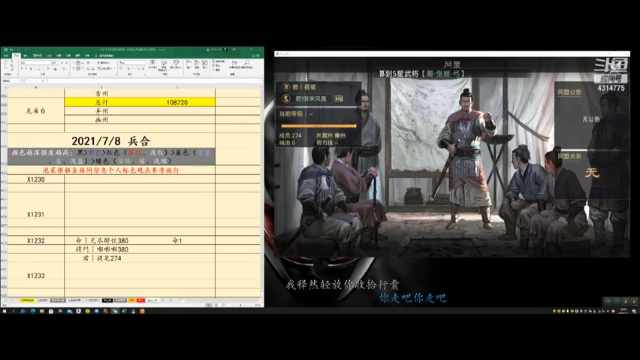Open the font name dropdown
The image size is (640, 360).
(51, 63)
